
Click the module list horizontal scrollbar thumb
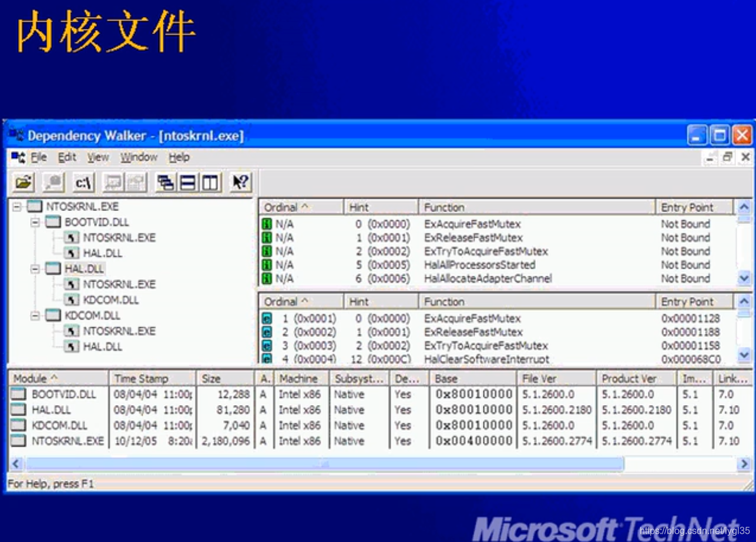324,464
